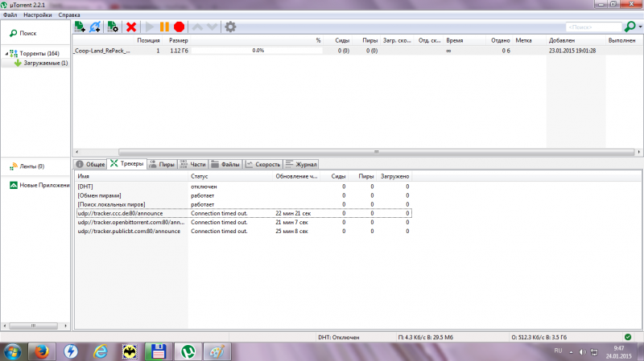Open Internet Explorer from the taskbar
The width and height of the screenshot is (644, 361).
[100, 352]
